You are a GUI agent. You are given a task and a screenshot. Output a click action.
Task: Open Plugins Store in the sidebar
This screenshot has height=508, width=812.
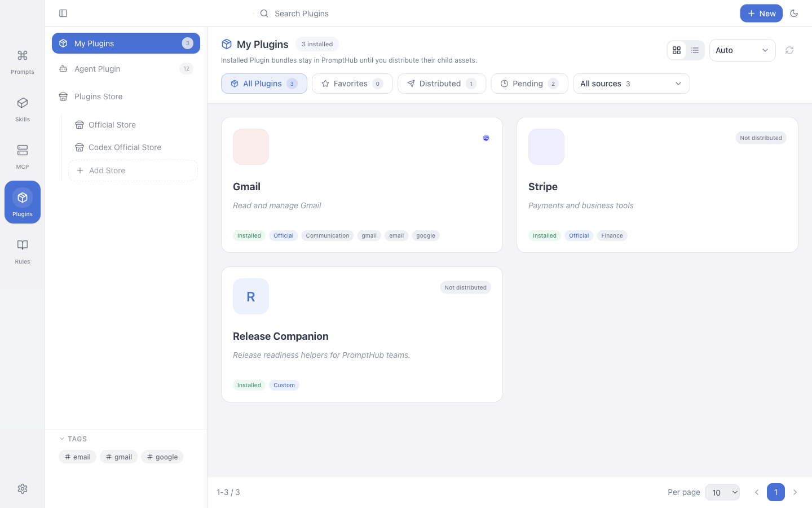point(126,97)
